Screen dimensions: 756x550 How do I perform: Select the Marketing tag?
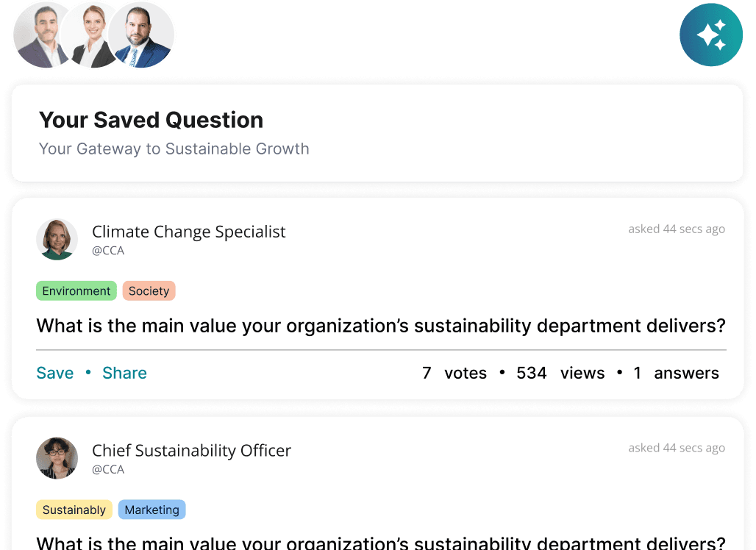click(151, 510)
